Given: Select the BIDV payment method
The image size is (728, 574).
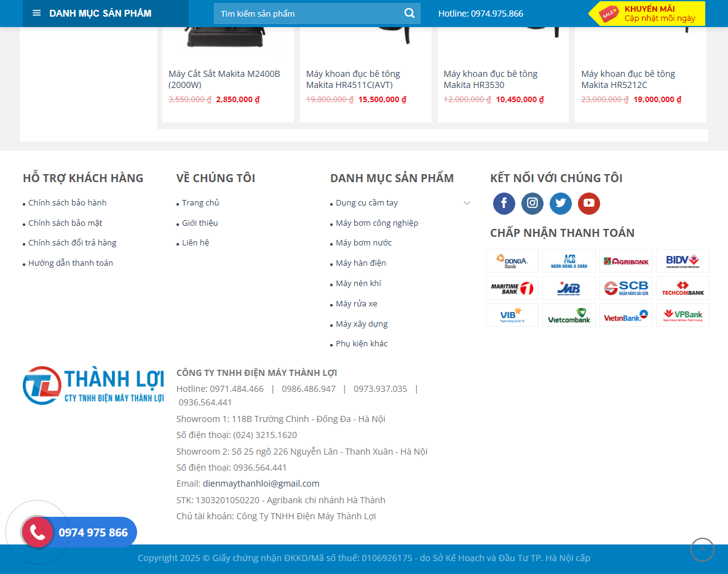Looking at the screenshot, I should [682, 260].
